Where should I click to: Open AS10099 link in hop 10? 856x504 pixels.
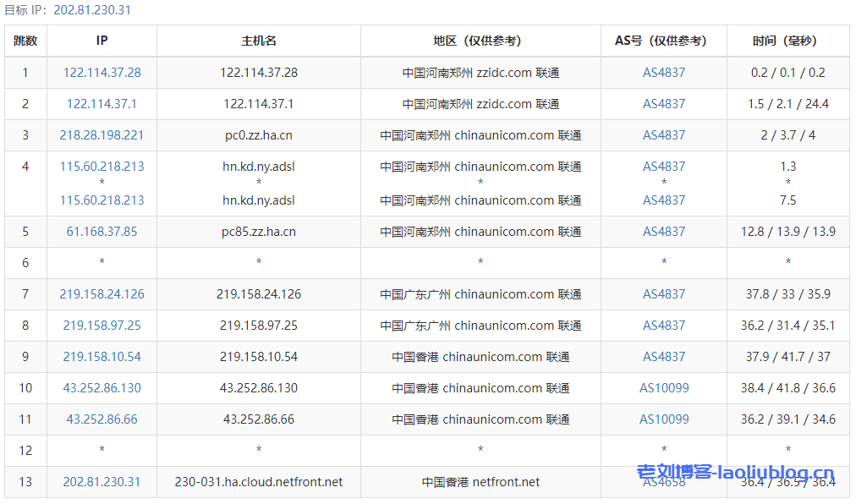663,387
